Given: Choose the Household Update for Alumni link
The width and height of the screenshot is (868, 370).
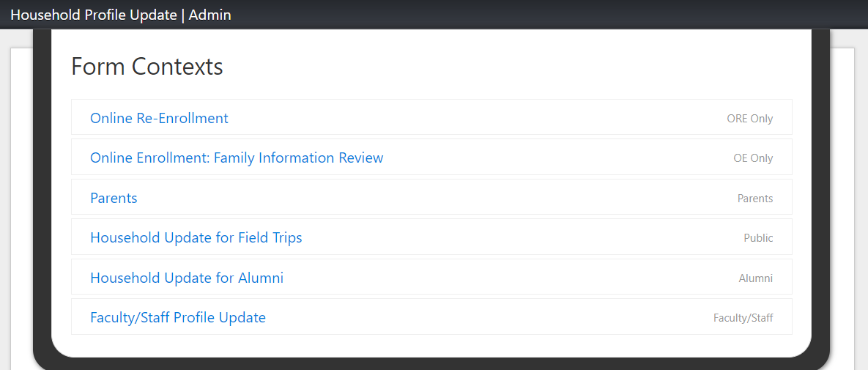Looking at the screenshot, I should [x=186, y=278].
